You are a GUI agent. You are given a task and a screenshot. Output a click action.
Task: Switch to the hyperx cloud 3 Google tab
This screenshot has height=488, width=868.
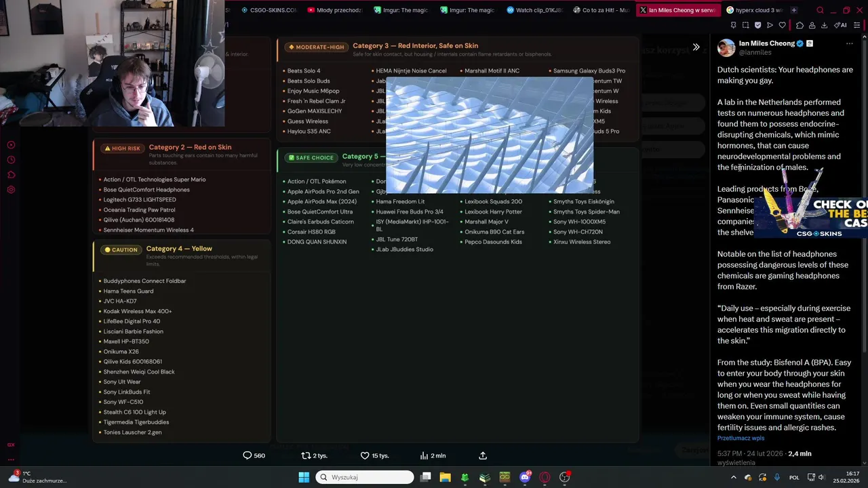click(x=754, y=10)
